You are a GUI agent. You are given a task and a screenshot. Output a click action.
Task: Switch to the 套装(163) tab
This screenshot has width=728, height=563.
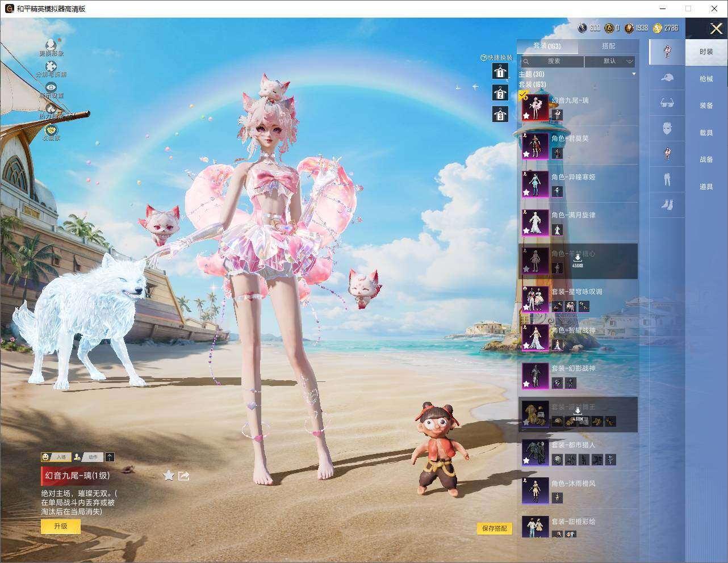[x=547, y=46]
